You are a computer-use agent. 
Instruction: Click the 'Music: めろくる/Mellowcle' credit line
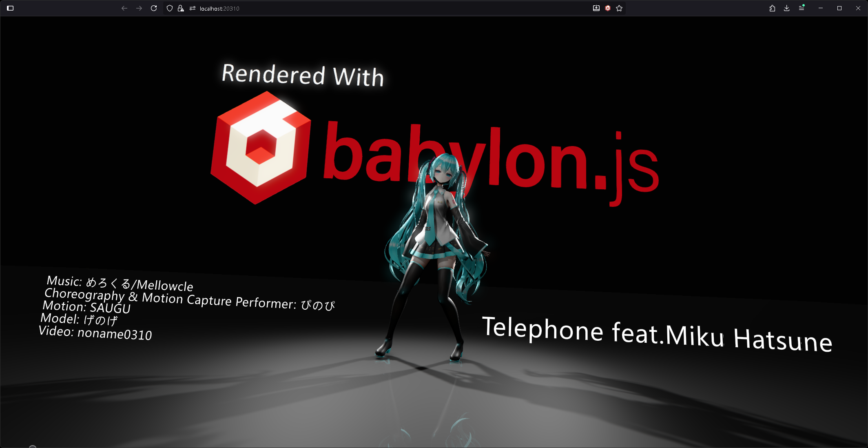120,283
